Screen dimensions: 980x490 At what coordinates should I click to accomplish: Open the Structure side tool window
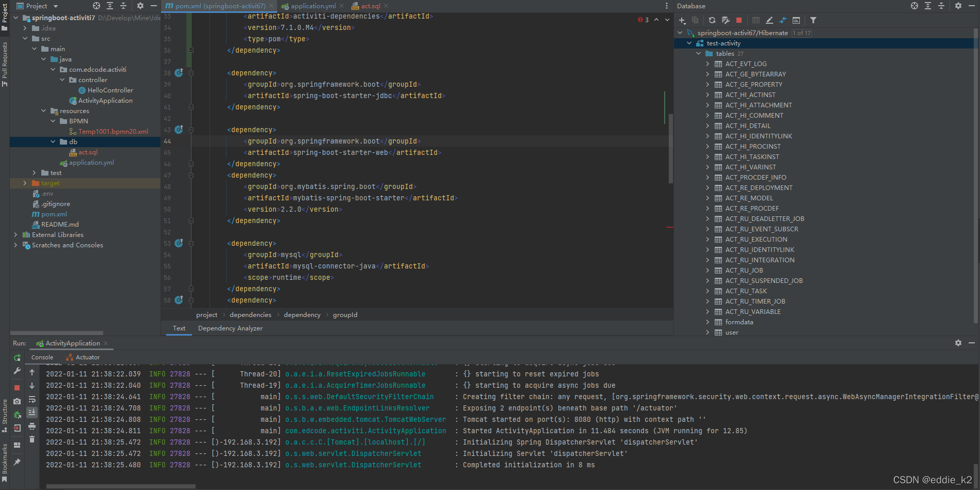click(5, 415)
